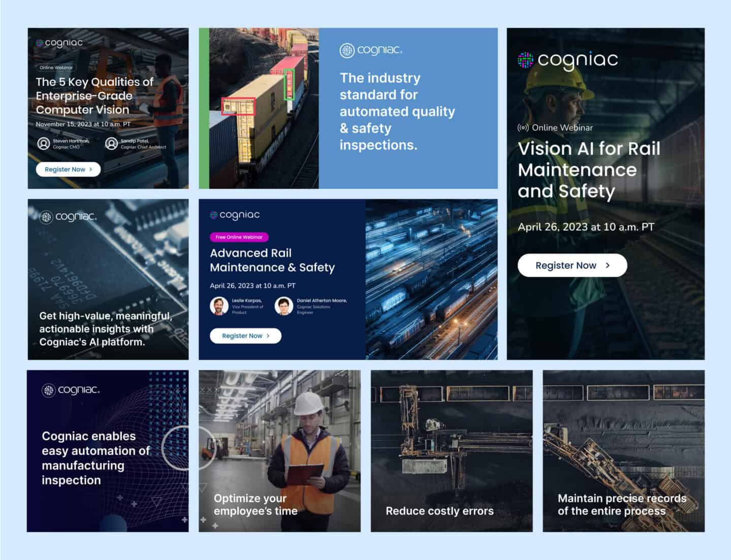Click Register Now on the Advanced Rail Maintenance banner
This screenshot has width=731, height=560.
[245, 336]
